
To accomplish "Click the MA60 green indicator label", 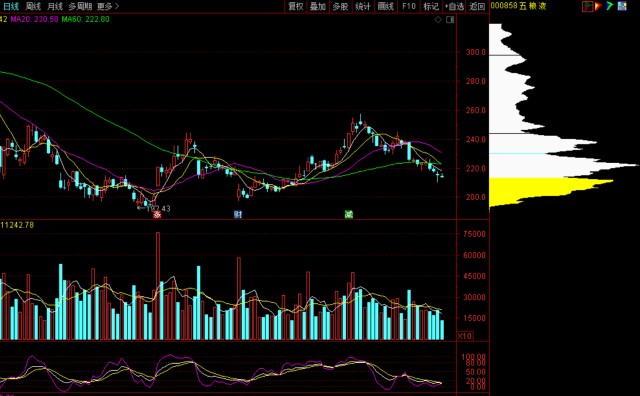I will pos(85,19).
